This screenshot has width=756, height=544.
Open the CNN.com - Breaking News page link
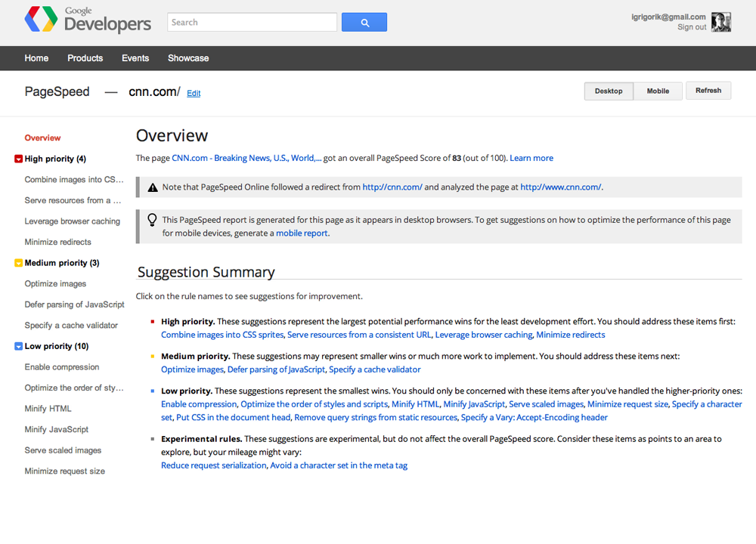point(246,158)
